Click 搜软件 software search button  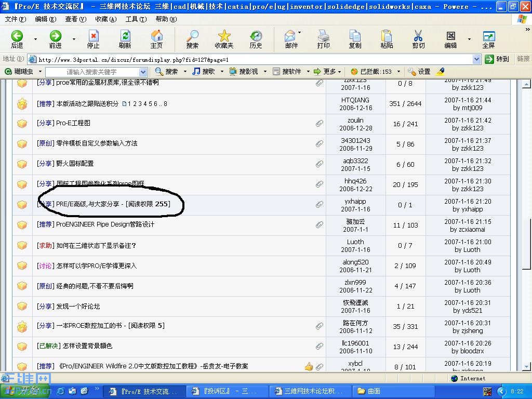[287, 72]
